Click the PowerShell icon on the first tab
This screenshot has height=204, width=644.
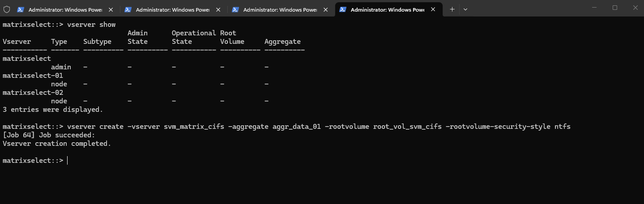click(21, 9)
